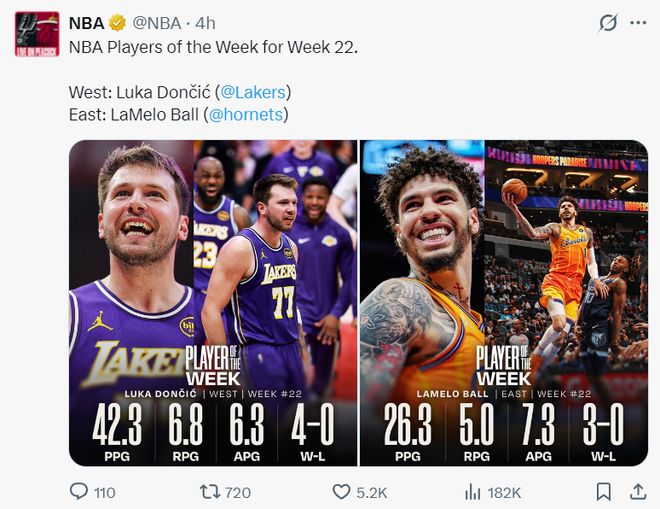Click the 5.2K likes count
The width and height of the screenshot is (660, 509).
(372, 492)
